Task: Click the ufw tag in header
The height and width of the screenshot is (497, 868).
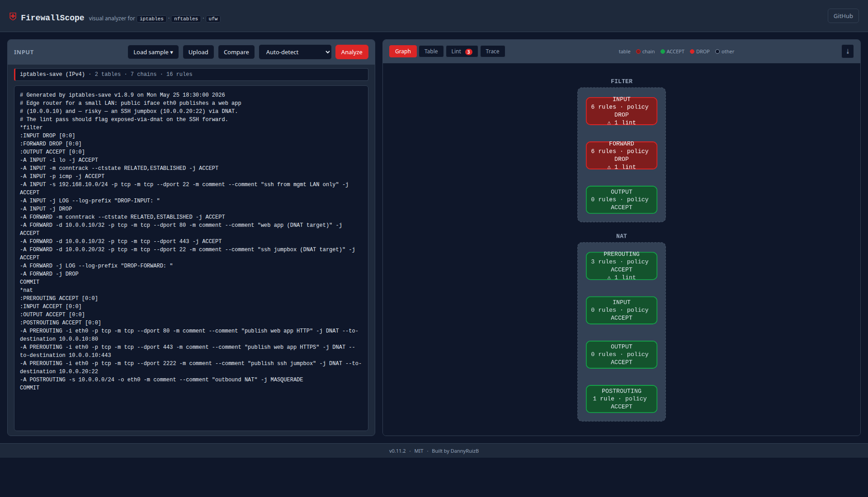Action: tap(213, 19)
